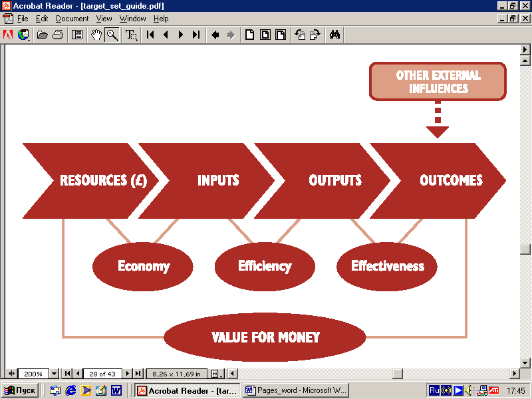Viewport: 532px width, 399px height.
Task: Switch to Pages_word Microsoft Word taskbar button
Action: tap(296, 390)
